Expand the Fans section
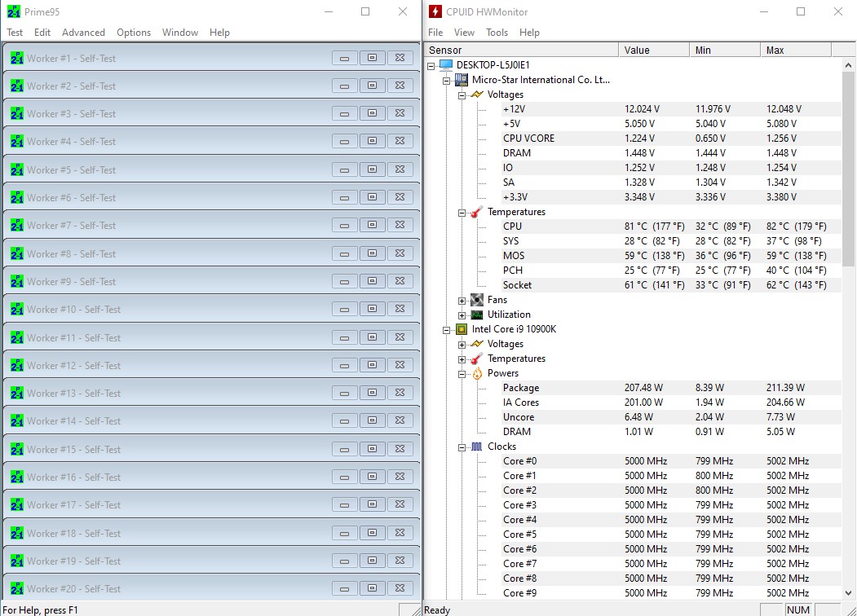Image resolution: width=857 pixels, height=616 pixels. [x=462, y=301]
